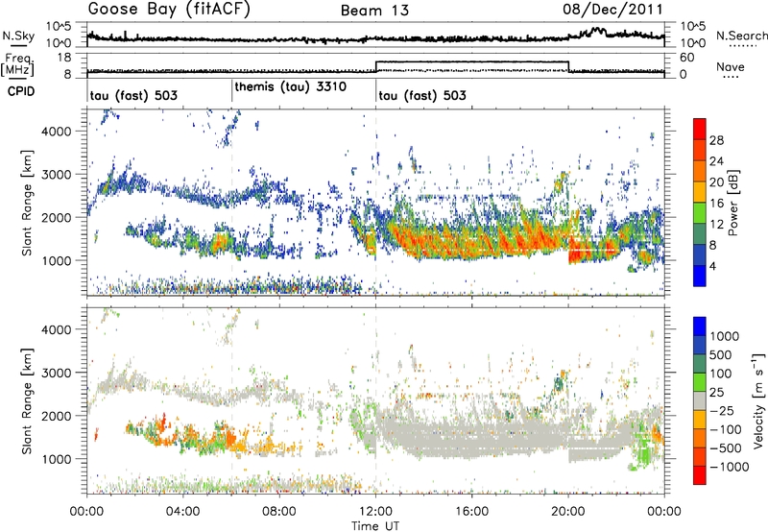Screen dimensions: 768x532
Task: Click the "20" value on power scale
Action: coord(716,182)
